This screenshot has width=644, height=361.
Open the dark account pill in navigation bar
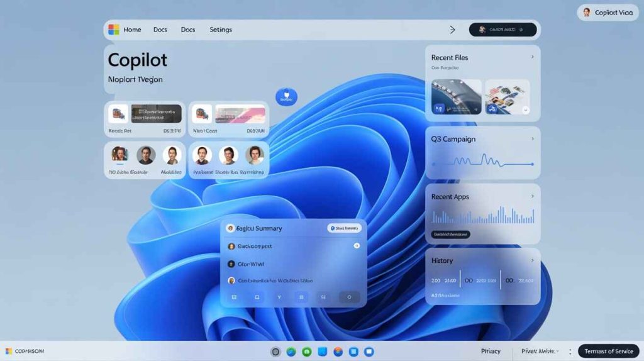502,30
